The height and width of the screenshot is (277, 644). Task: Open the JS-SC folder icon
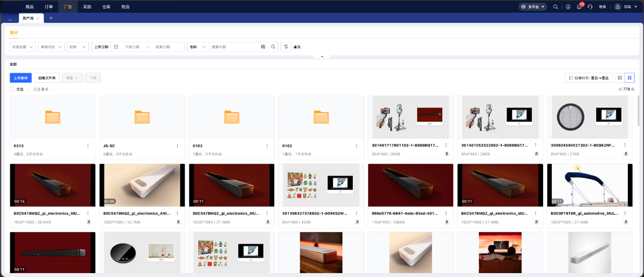(142, 117)
